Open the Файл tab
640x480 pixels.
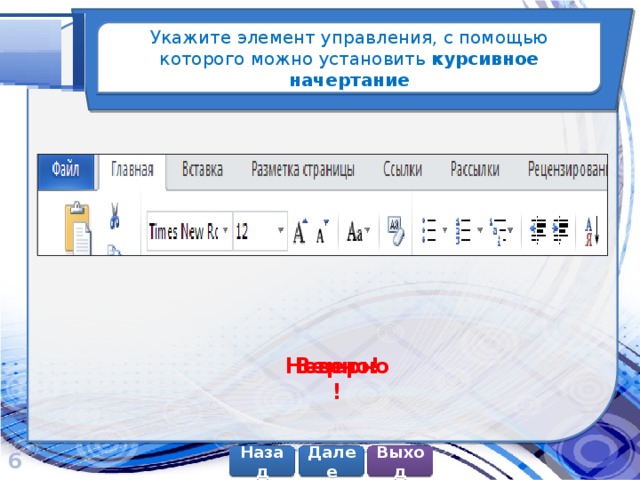[x=66, y=171]
